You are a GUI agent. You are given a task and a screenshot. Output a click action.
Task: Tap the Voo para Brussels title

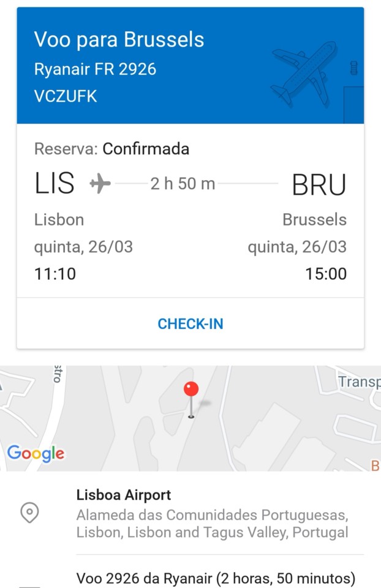click(119, 40)
